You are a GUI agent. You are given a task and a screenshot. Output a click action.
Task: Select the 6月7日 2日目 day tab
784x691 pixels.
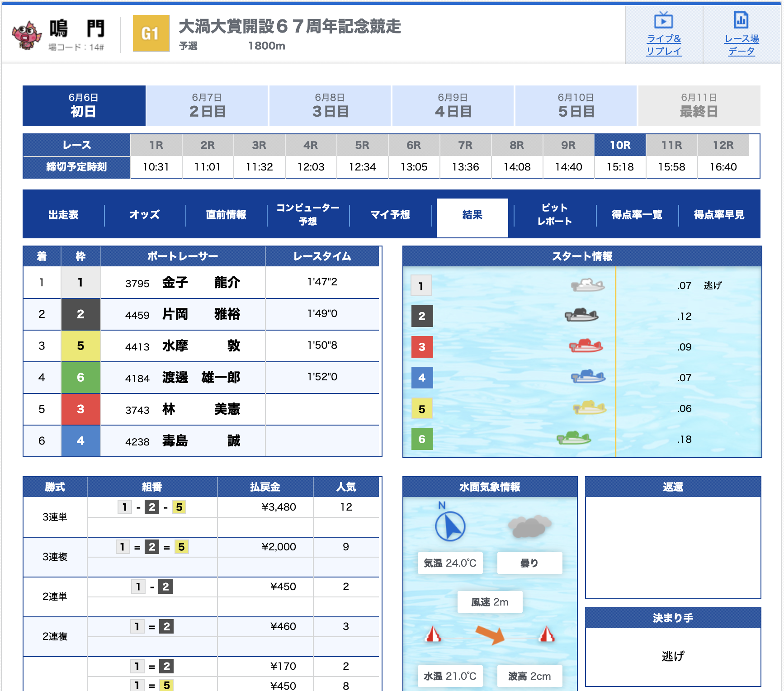pos(207,106)
